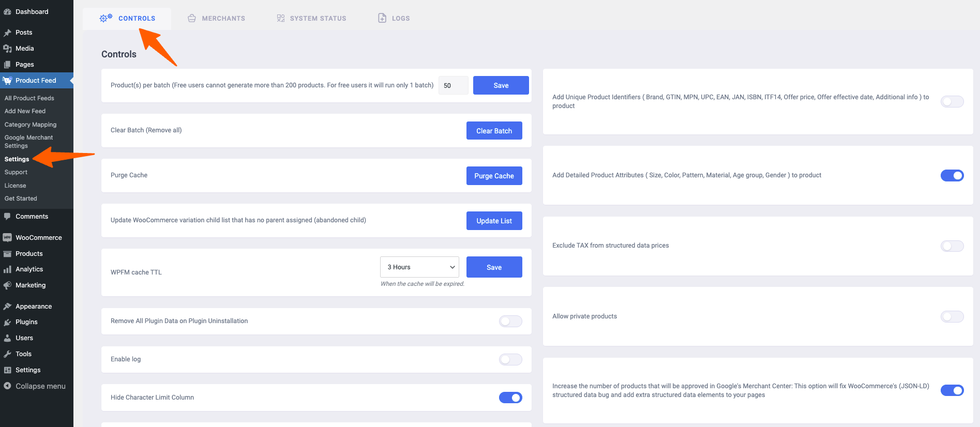
Task: Click the Tools wrench icon
Action: coord(7,354)
